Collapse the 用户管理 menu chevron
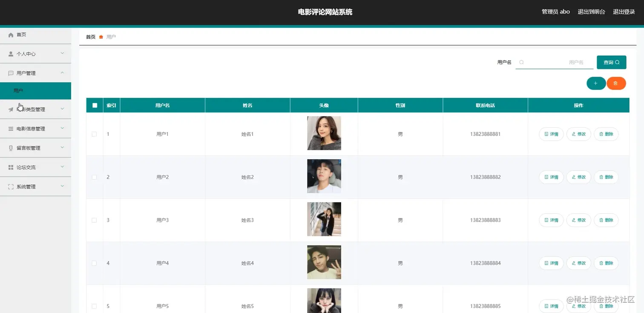This screenshot has width=644, height=313. (x=63, y=73)
